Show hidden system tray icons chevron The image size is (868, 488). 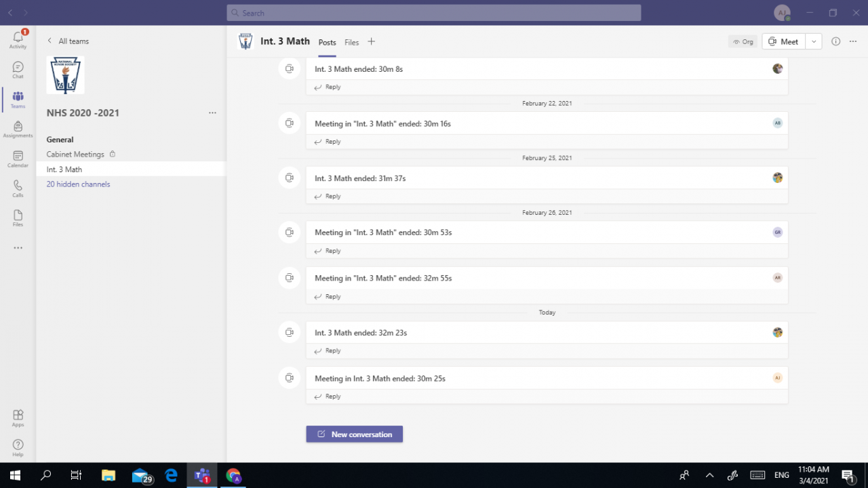pyautogui.click(x=709, y=475)
